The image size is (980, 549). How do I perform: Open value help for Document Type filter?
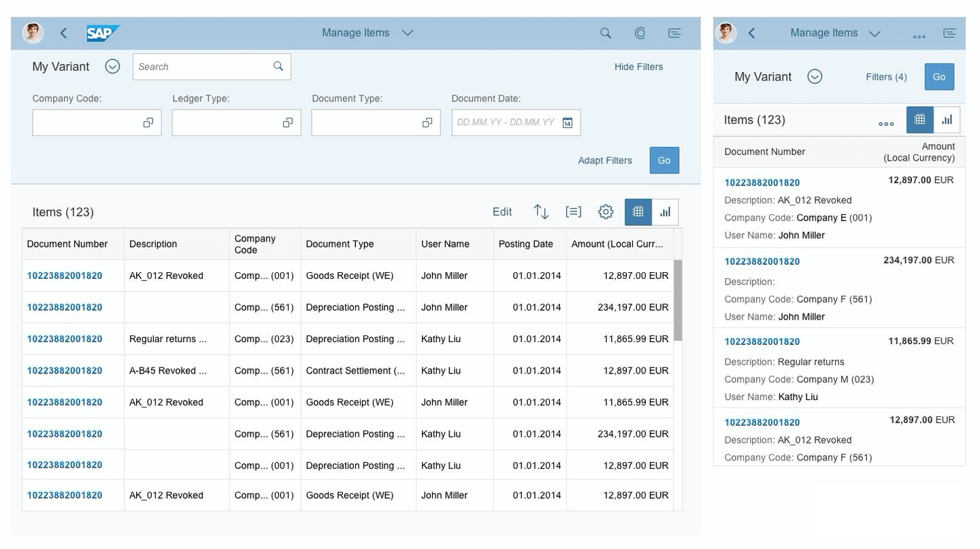tap(427, 122)
